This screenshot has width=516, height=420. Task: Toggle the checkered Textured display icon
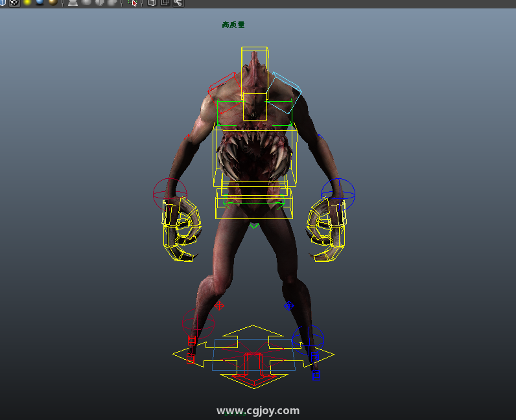(14, 3)
